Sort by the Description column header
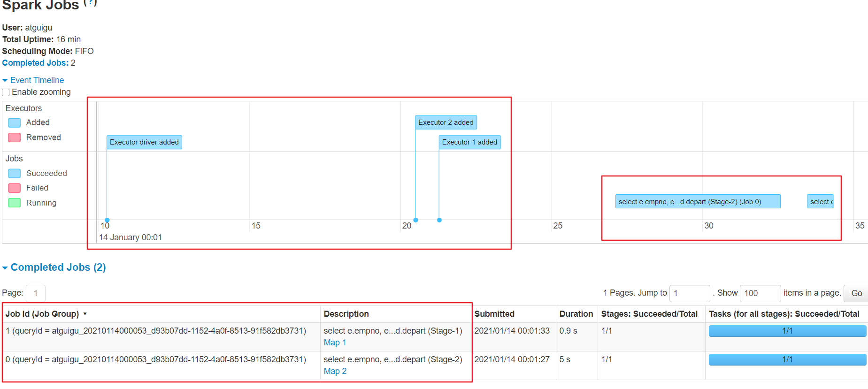Screen dimensions: 868x389 (x=346, y=314)
